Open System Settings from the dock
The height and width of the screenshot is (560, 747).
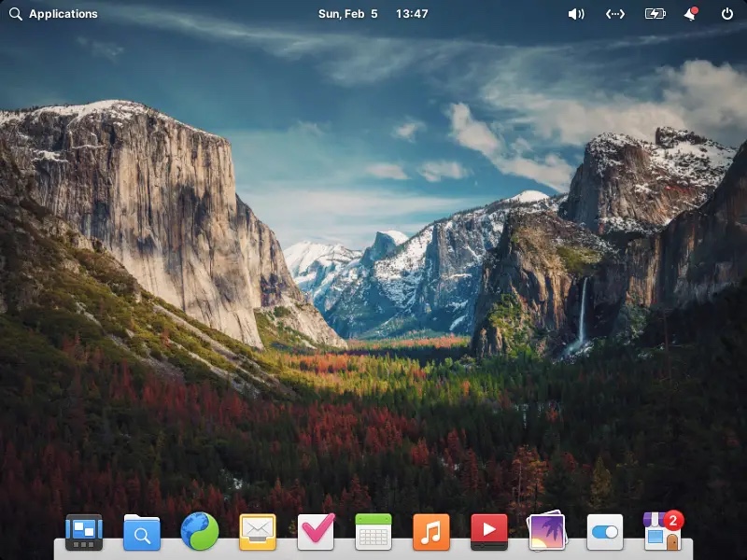tap(605, 530)
